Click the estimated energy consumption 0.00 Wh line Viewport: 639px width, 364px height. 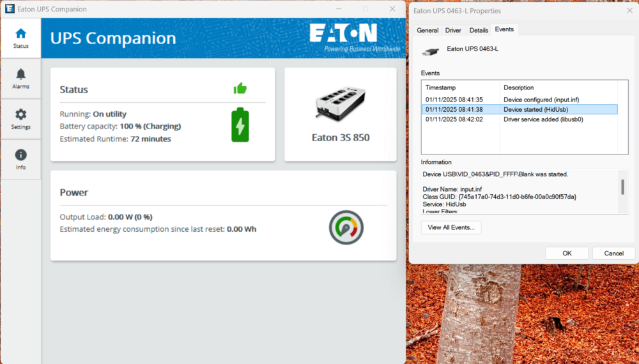pos(158,229)
